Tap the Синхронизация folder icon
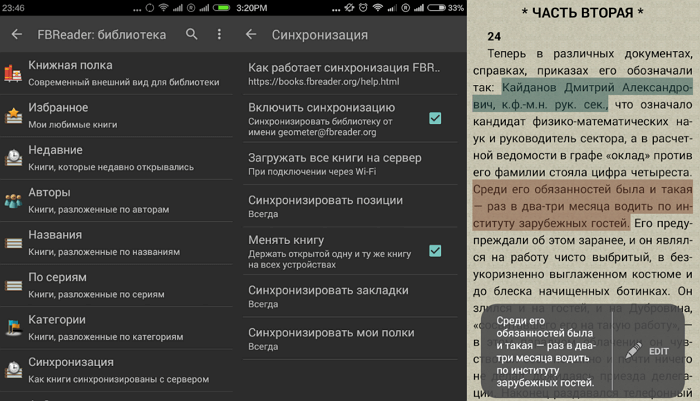Viewport: 700px width, 401px height. tap(14, 369)
